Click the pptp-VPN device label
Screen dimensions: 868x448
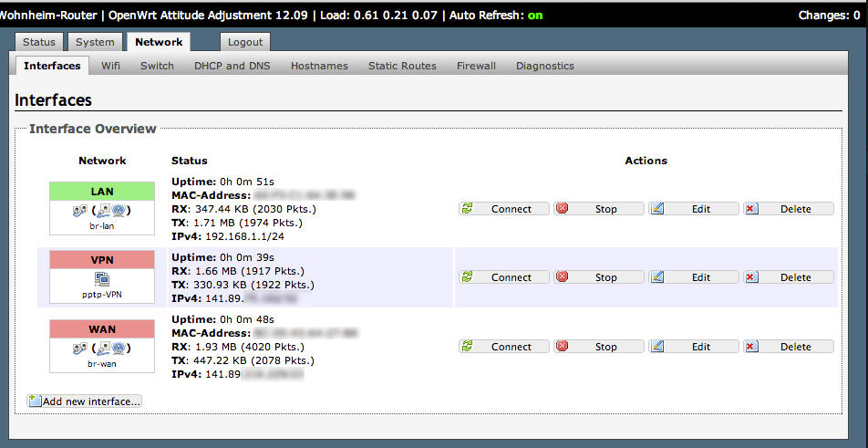(x=102, y=295)
